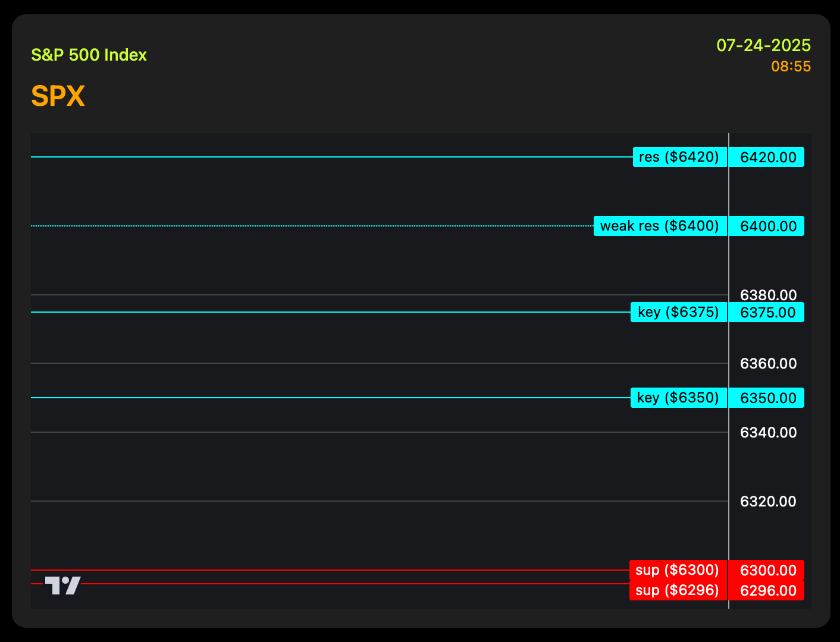
Task: Click the 6380.00 axis price value
Action: tap(768, 295)
